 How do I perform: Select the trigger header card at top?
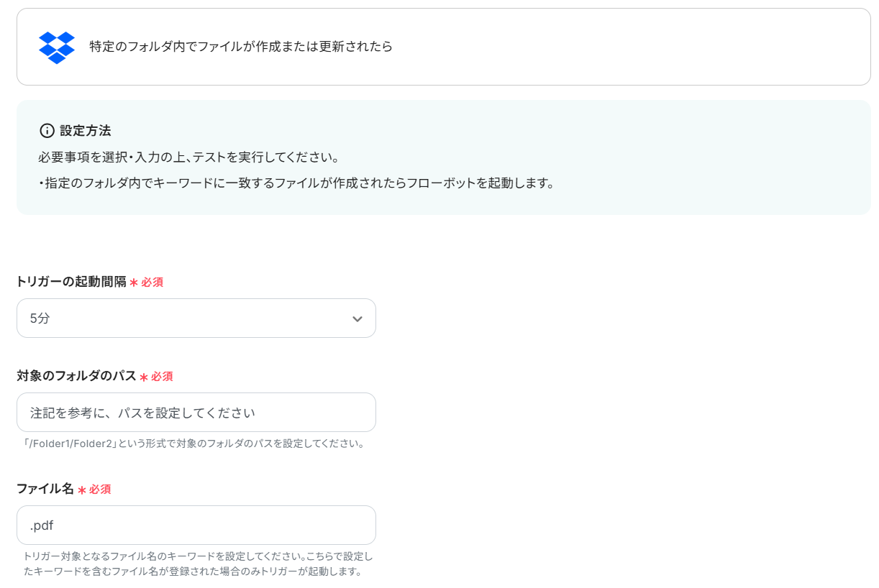[439, 46]
